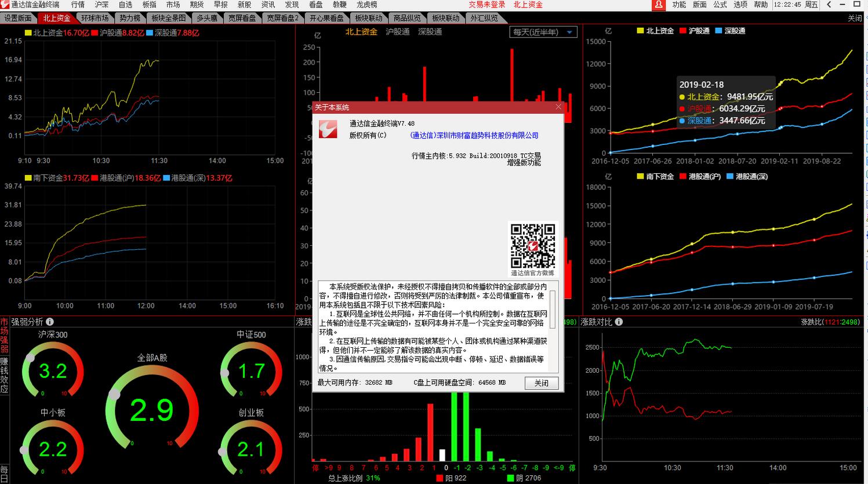868x484 pixels.
Task: Click red 港股通(沪) legend swatch in right chart
Action: (683, 176)
